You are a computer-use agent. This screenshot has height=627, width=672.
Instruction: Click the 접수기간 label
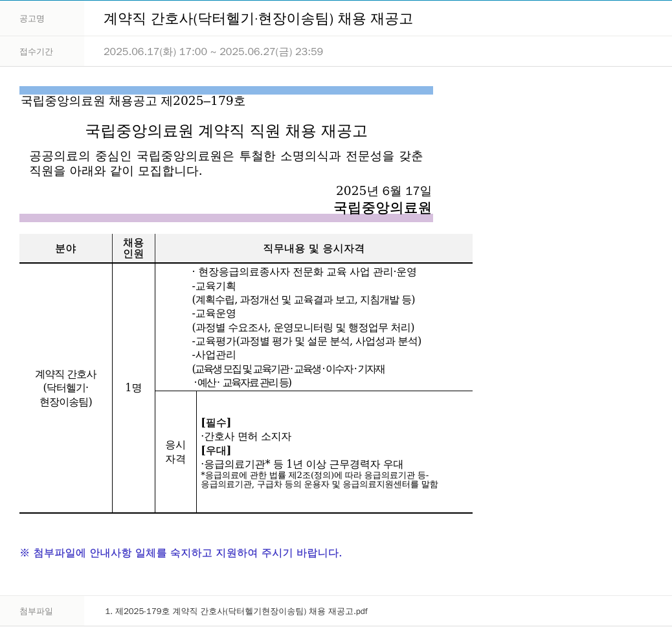36,52
